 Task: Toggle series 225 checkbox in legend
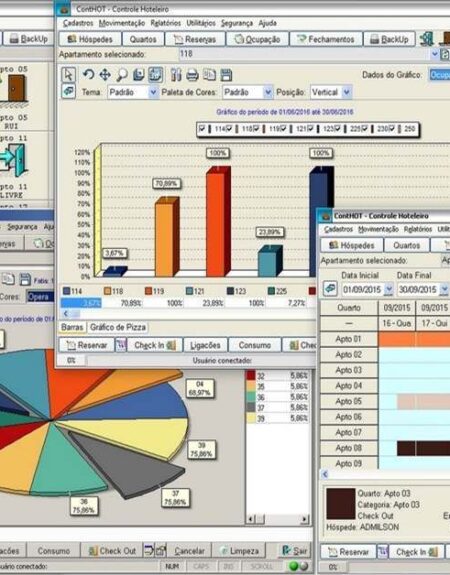(x=337, y=129)
